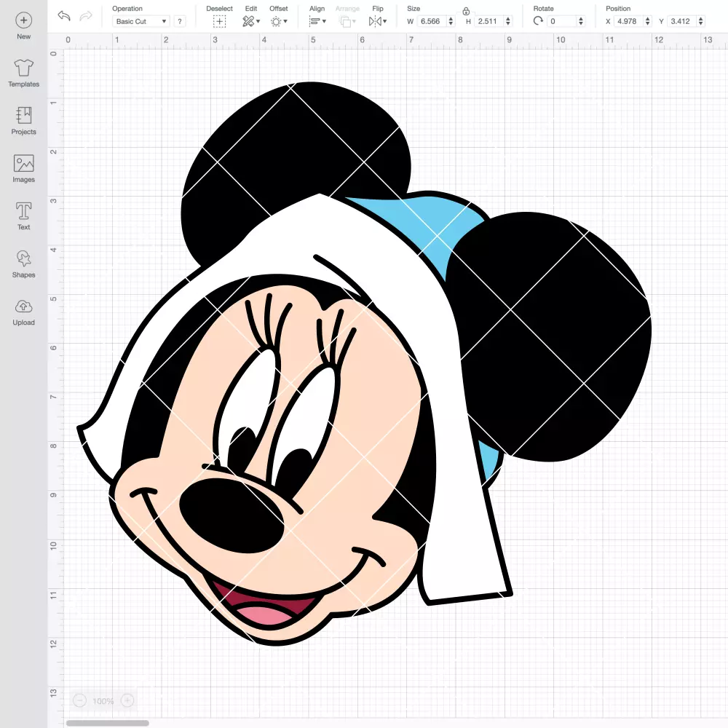Adjust the Y position stepper arrows
Screen dimensions: 728x728
(701, 21)
